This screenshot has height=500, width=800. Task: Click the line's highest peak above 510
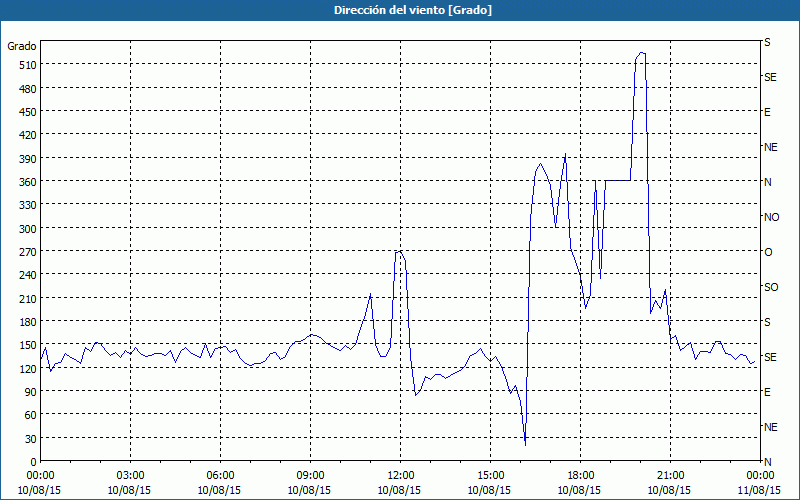tap(641, 53)
